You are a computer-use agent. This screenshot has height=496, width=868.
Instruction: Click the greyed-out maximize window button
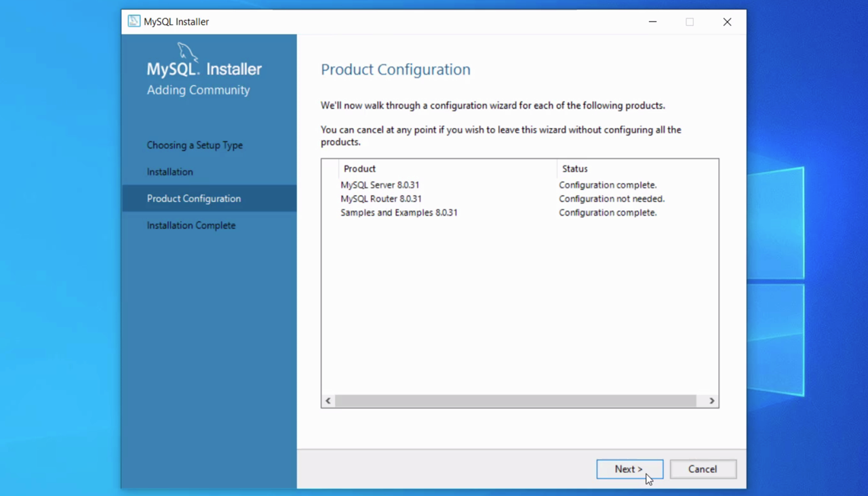pos(690,22)
